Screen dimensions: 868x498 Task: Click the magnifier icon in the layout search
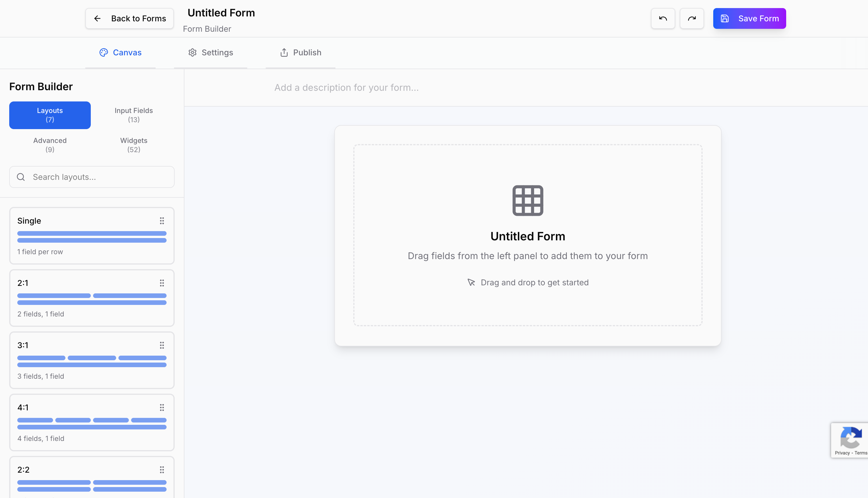[21, 177]
